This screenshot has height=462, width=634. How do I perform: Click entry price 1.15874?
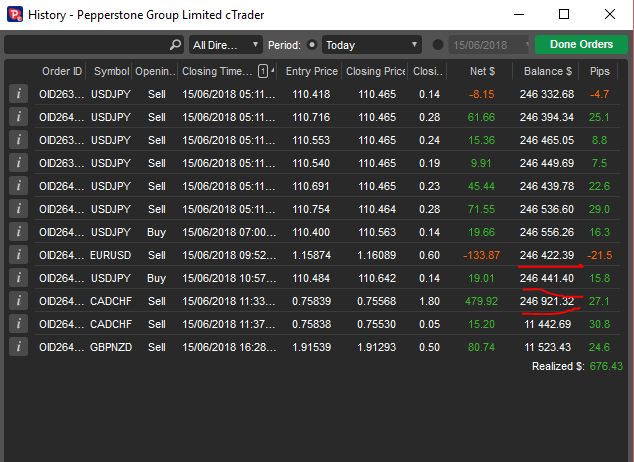[x=311, y=255]
